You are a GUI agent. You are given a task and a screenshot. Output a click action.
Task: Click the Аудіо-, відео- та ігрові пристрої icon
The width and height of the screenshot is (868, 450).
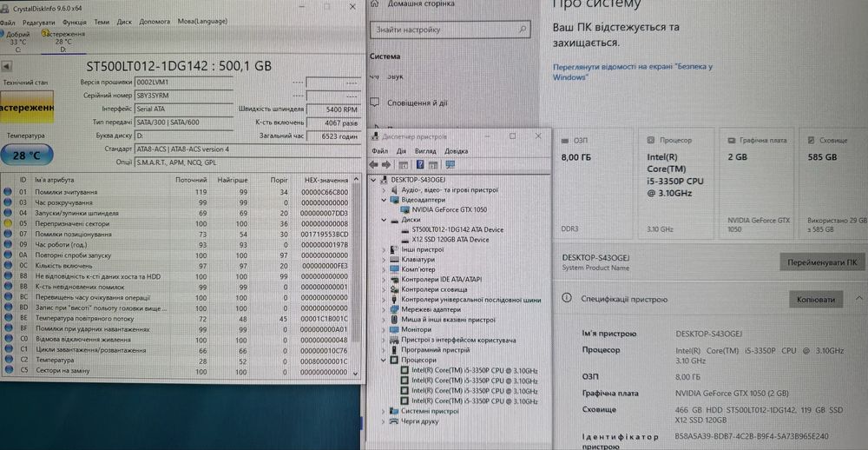[x=394, y=189]
